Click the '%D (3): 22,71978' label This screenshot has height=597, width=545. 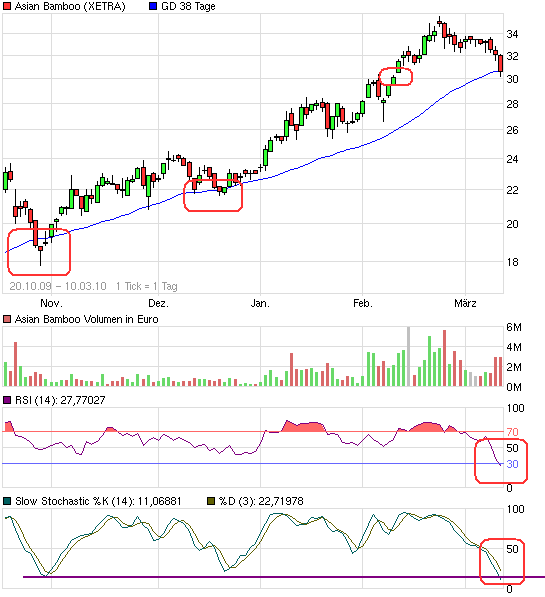(261, 501)
